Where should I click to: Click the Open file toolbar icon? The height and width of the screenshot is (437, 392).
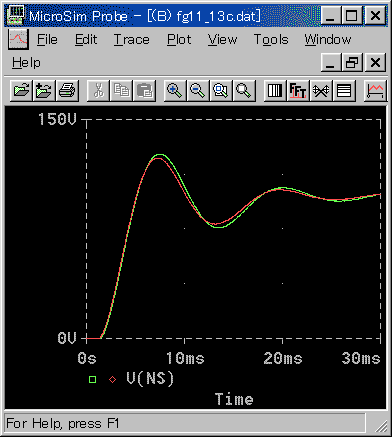[21, 90]
